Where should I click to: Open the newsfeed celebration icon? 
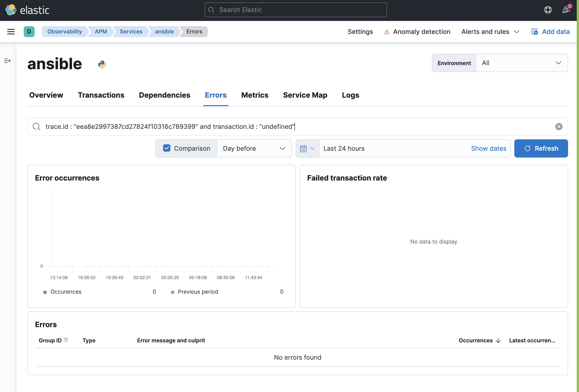pos(566,10)
